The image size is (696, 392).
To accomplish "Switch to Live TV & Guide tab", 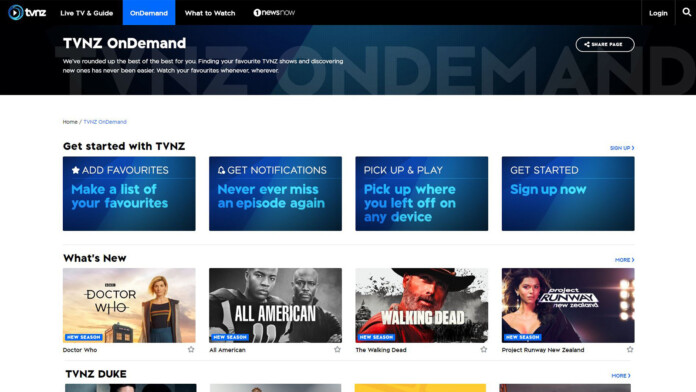I will (x=87, y=13).
